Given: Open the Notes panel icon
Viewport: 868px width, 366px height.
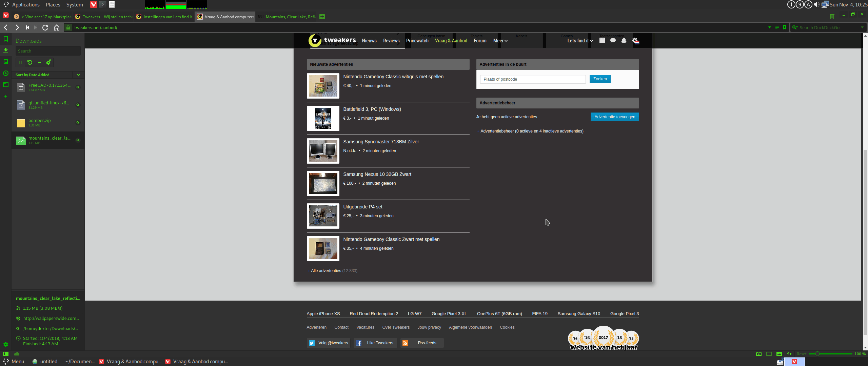Looking at the screenshot, I should [6, 62].
